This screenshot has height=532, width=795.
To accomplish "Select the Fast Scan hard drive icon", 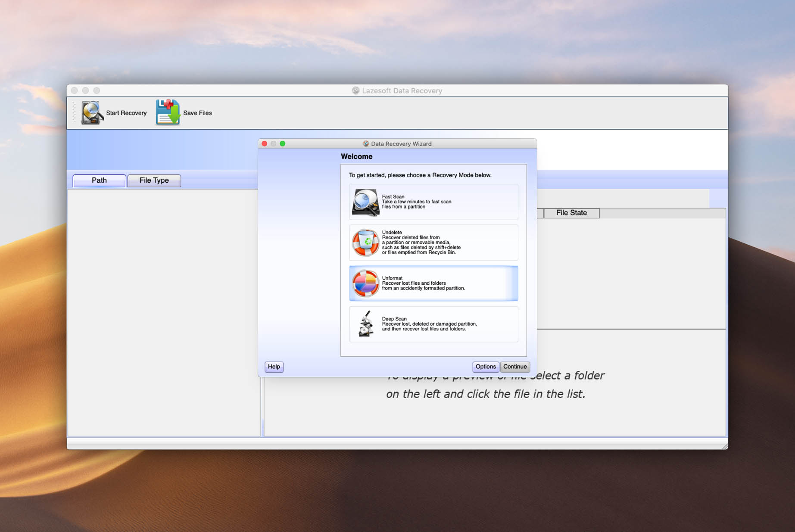I will tap(365, 202).
